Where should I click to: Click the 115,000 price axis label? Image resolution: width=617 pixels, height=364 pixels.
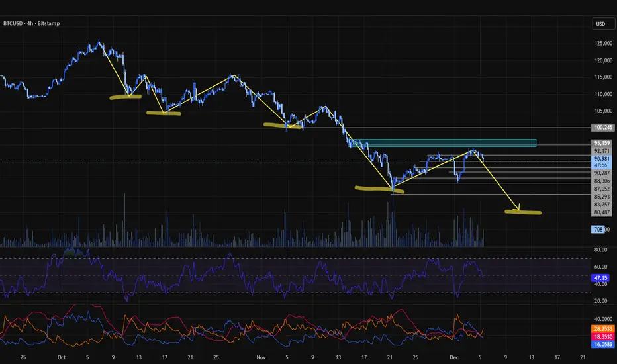[x=603, y=77]
